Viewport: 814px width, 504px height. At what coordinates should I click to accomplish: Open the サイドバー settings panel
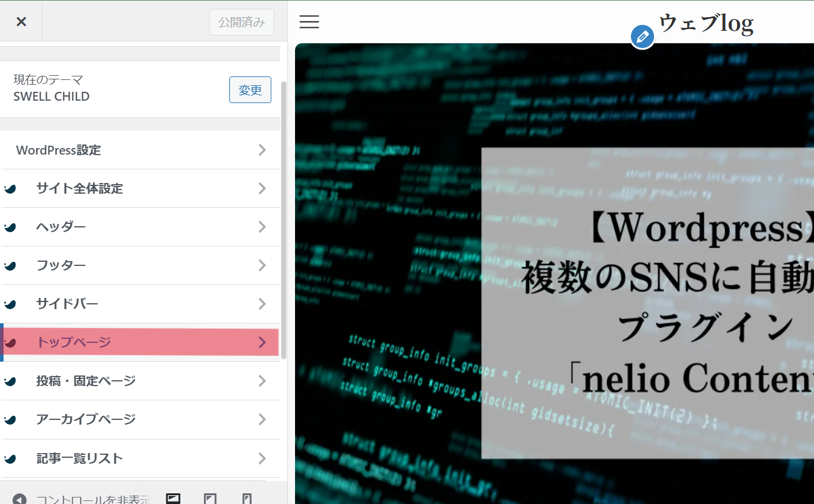click(140, 304)
